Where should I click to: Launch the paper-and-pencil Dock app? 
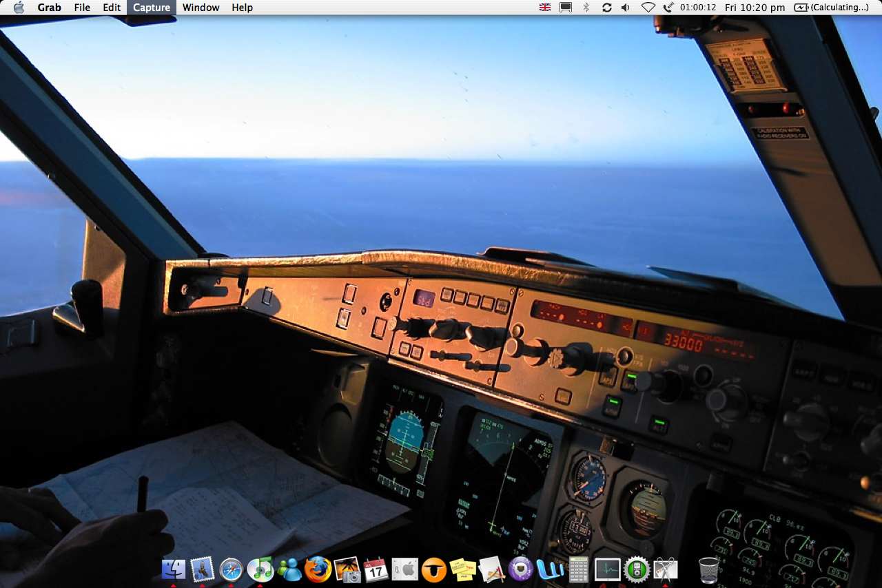pyautogui.click(x=492, y=569)
